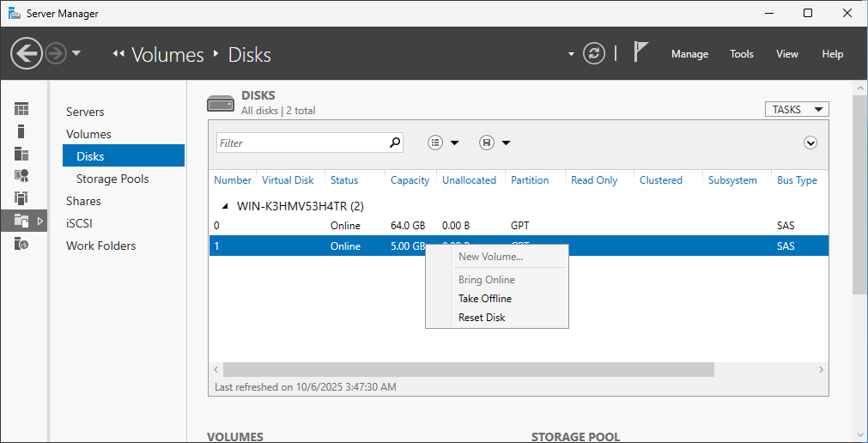Click the Server Manager title bar icon
Viewport: 868px width, 443px height.
click(15, 13)
